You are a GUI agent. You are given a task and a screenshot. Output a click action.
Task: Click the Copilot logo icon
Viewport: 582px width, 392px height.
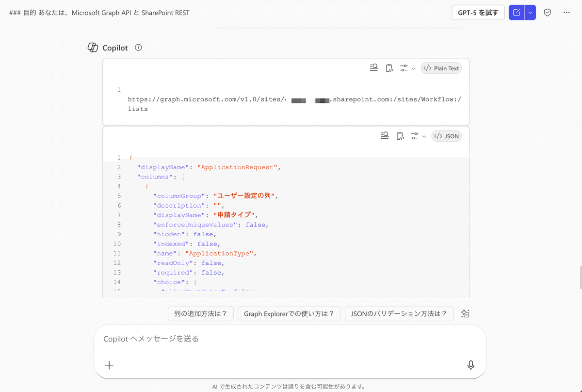[93, 48]
